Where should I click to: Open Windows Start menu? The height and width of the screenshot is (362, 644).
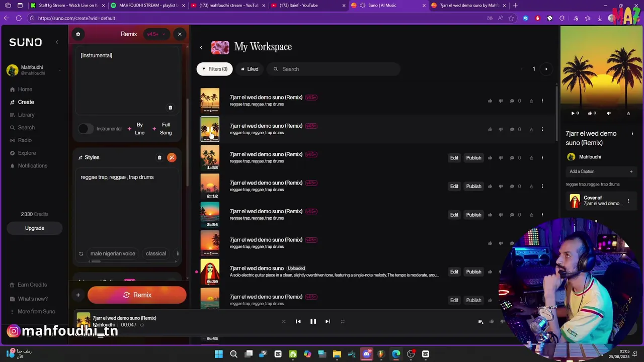click(219, 354)
